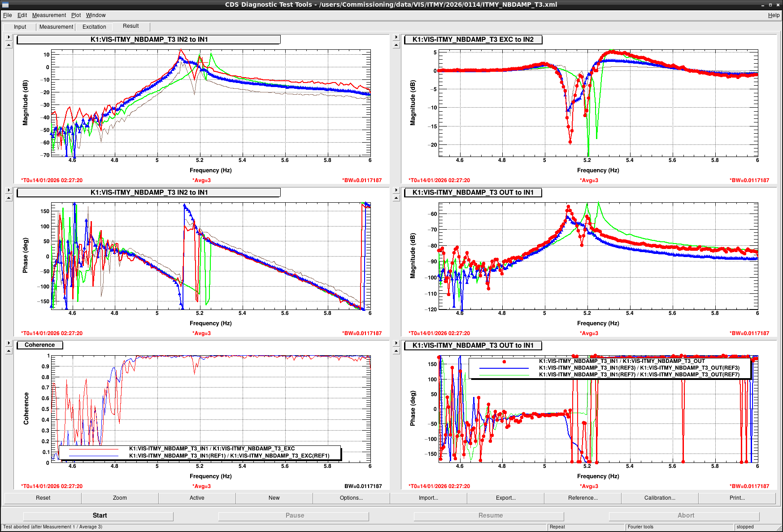
Task: Click the Repeat field in the status bar
Action: click(x=585, y=527)
